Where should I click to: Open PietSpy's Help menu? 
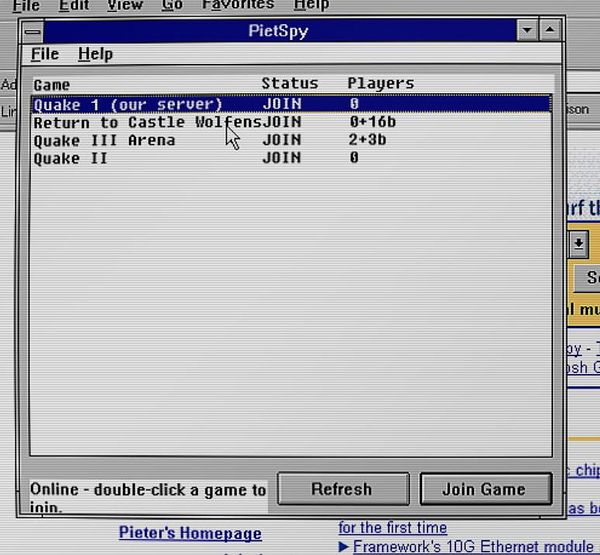click(x=95, y=54)
